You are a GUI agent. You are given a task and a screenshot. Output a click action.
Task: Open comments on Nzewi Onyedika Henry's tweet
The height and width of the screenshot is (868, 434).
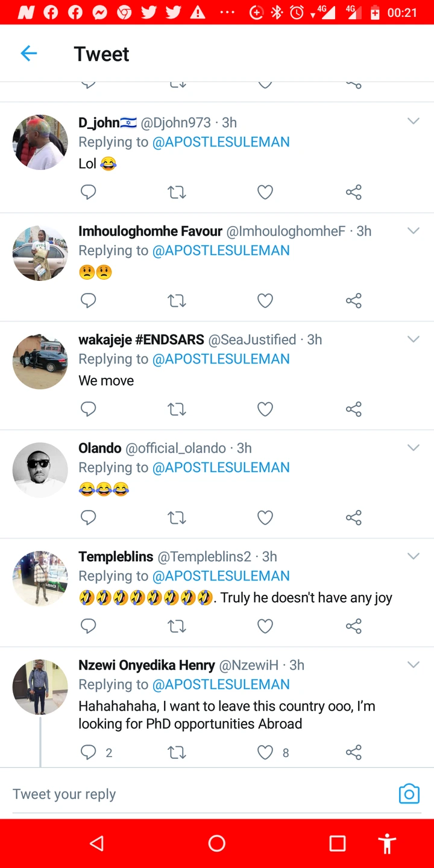[x=89, y=752]
